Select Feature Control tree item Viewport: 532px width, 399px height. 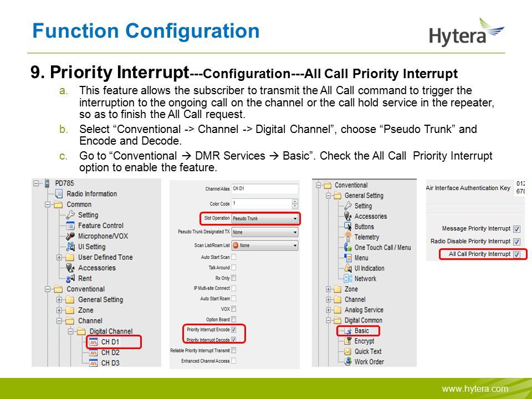coord(101,226)
